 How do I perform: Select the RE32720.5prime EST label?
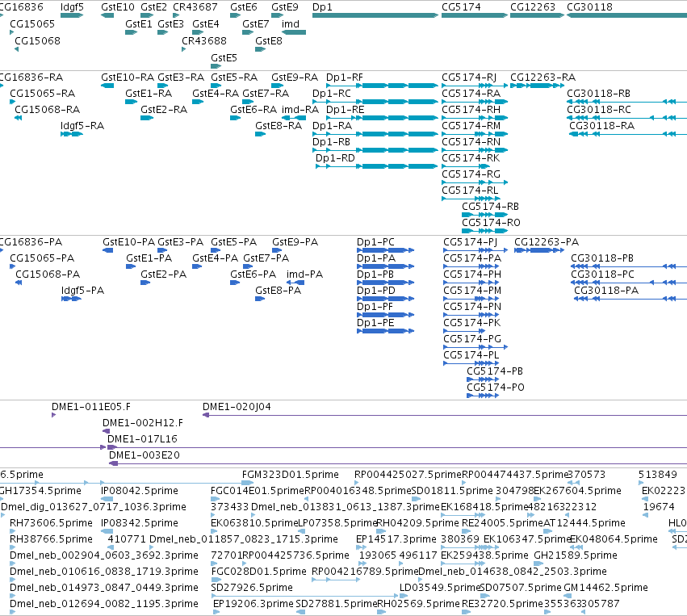click(x=503, y=603)
